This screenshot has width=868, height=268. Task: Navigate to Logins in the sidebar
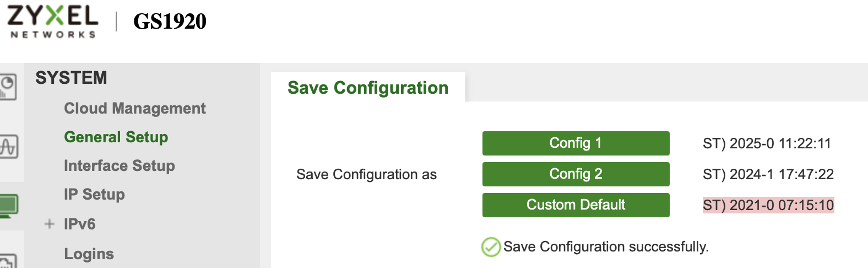(x=89, y=254)
